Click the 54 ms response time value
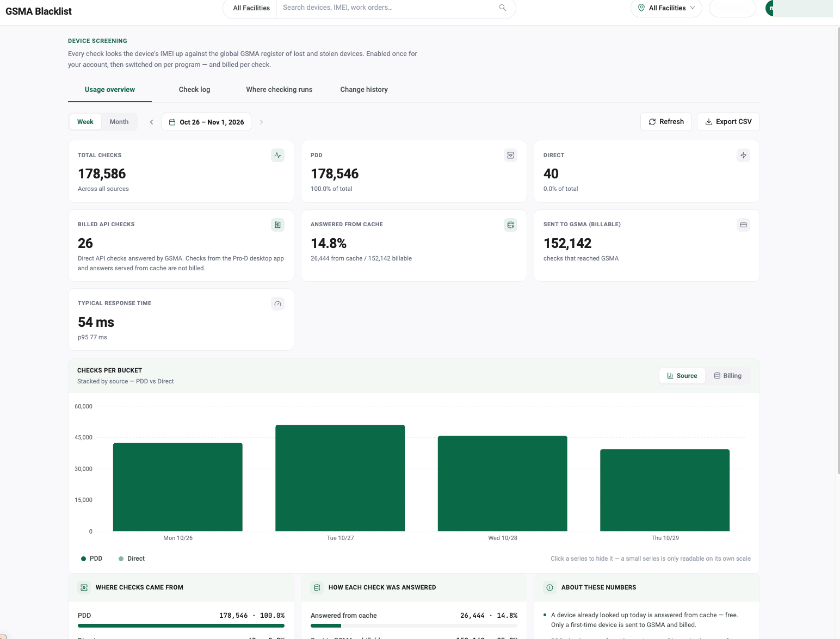Image resolution: width=840 pixels, height=639 pixels. click(96, 322)
